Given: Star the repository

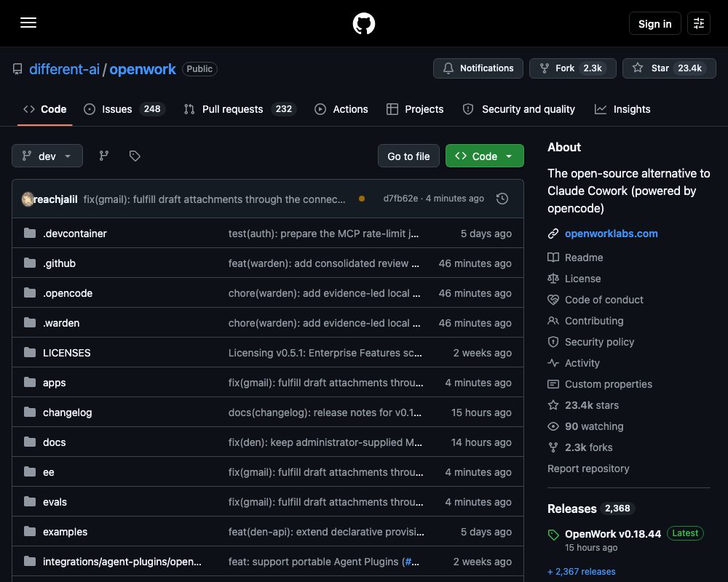Looking at the screenshot, I should coord(668,68).
